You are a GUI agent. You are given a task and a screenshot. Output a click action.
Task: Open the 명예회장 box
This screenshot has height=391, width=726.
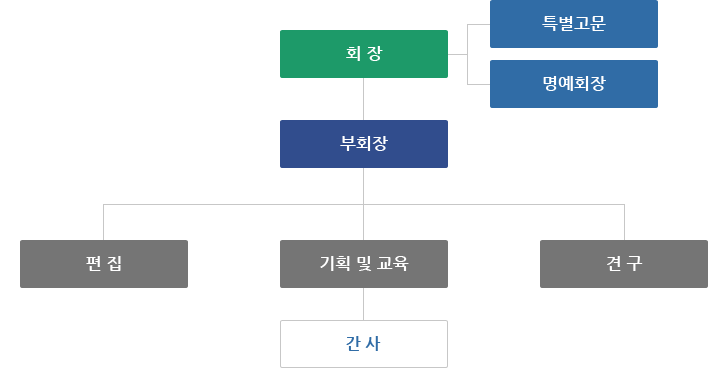pyautogui.click(x=574, y=84)
